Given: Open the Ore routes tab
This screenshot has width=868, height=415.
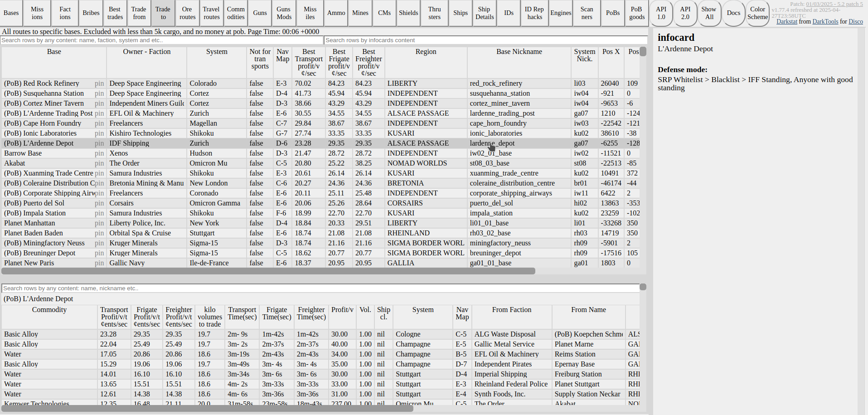Looking at the screenshot, I should click(187, 13).
